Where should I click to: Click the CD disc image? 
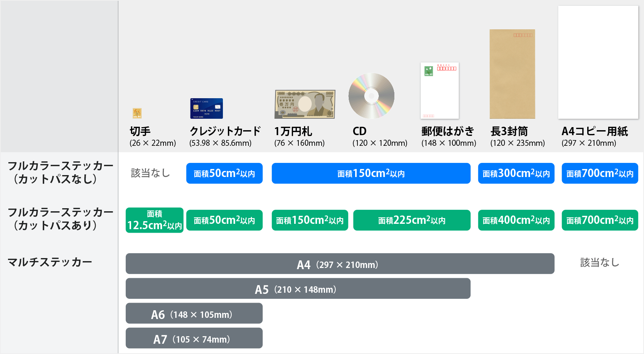pos(371,96)
